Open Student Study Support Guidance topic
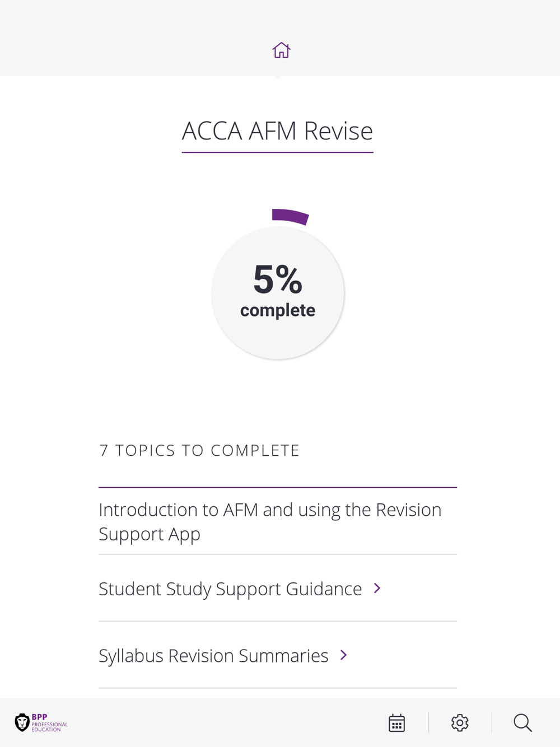560x747 pixels. tap(278, 589)
